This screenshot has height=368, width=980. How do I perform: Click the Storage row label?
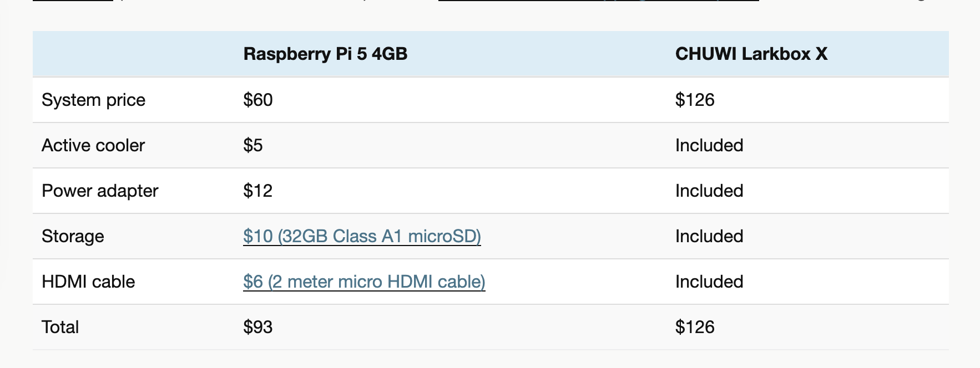(x=73, y=236)
